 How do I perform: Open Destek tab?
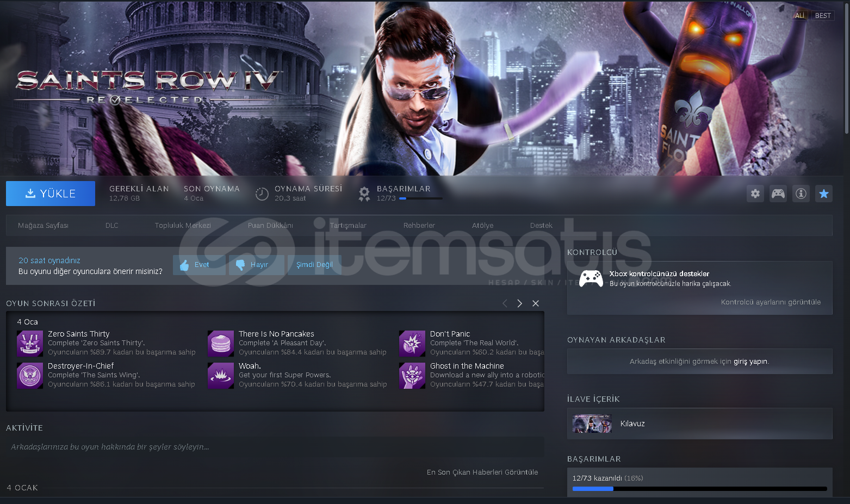541,225
